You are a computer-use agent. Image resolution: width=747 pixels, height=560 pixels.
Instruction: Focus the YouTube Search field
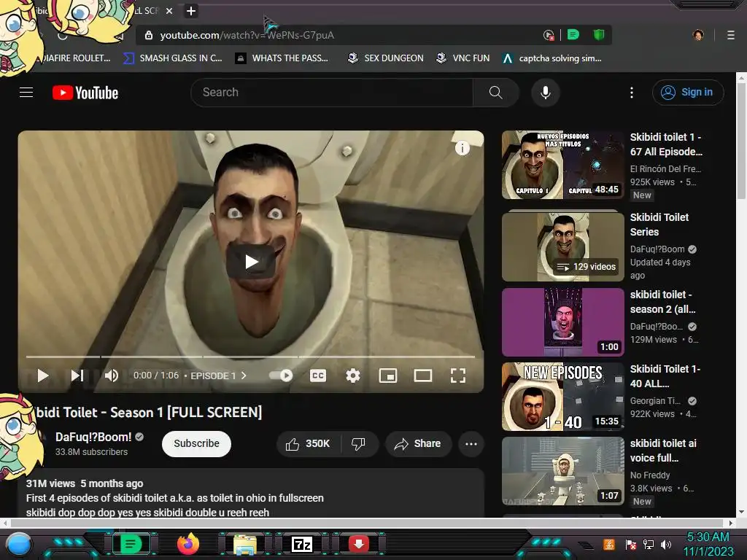point(332,93)
